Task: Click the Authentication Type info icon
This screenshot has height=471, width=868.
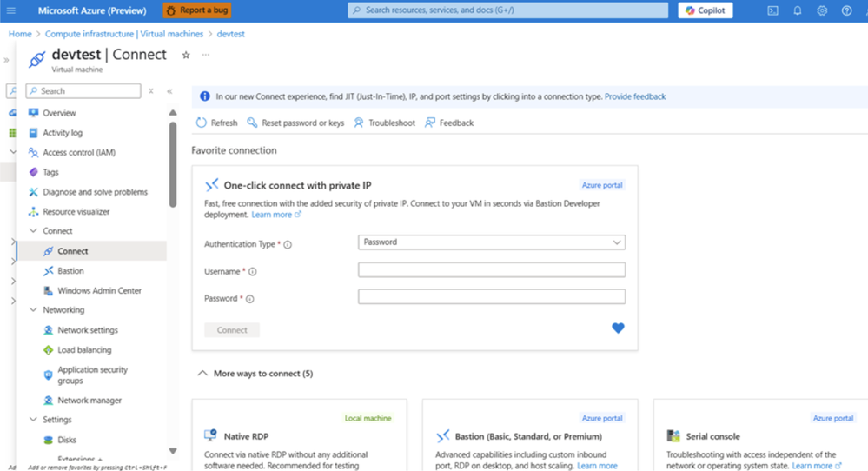Action: tap(288, 245)
